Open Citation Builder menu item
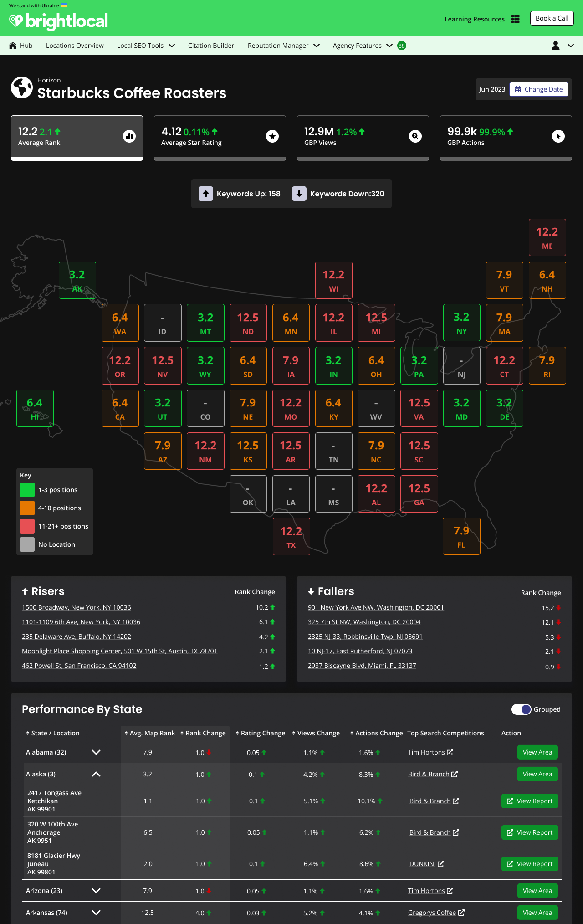 (x=211, y=46)
